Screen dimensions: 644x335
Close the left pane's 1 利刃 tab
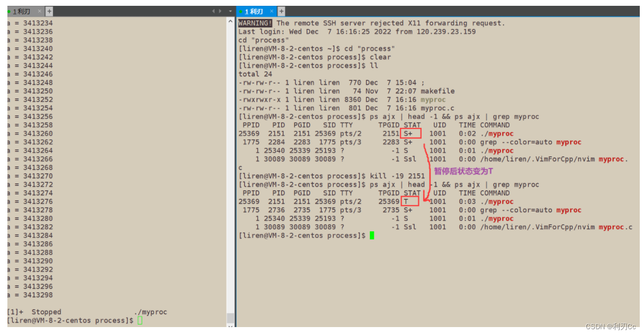40,11
